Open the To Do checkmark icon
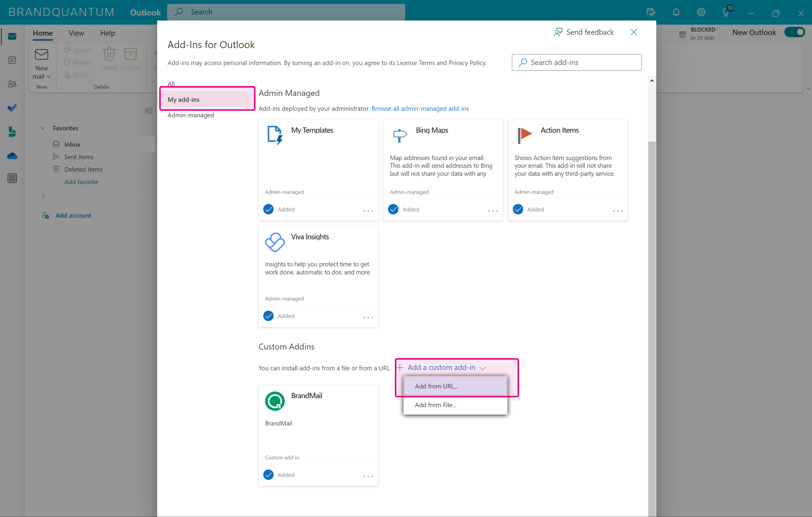The width and height of the screenshot is (812, 517). tap(12, 107)
